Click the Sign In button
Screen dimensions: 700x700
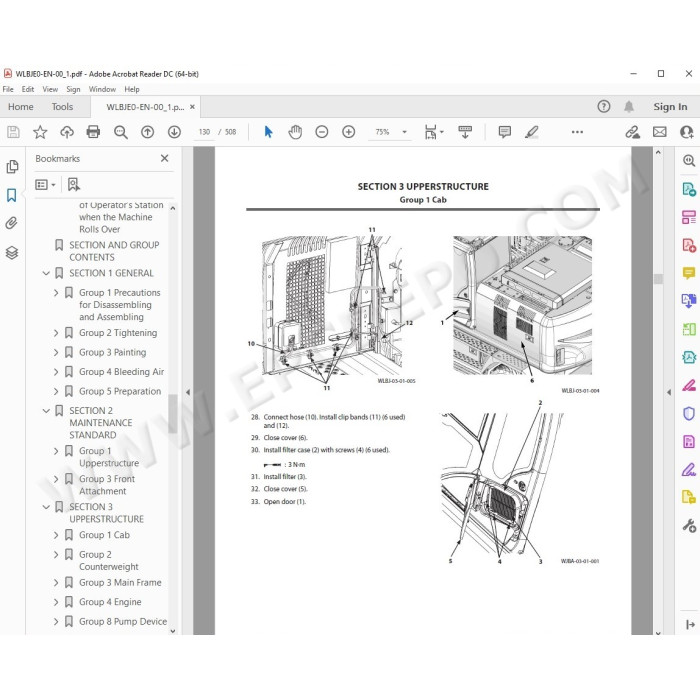(x=670, y=107)
